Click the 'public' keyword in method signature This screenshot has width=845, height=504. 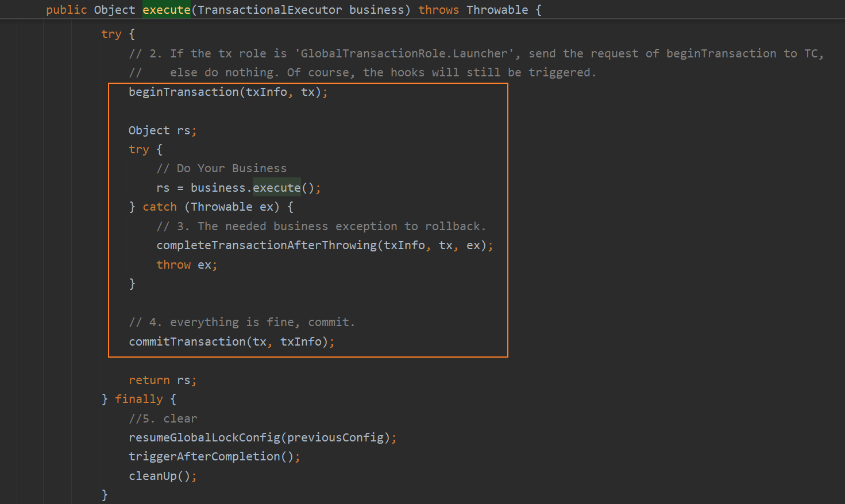click(66, 10)
